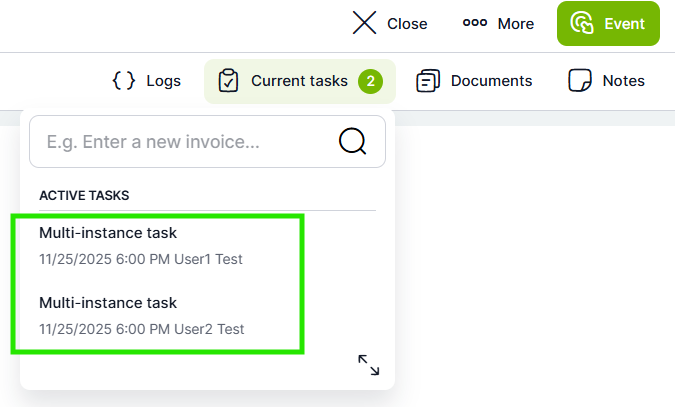Click the Notes sticky note icon
Image resolution: width=675 pixels, height=407 pixels.
pos(579,81)
